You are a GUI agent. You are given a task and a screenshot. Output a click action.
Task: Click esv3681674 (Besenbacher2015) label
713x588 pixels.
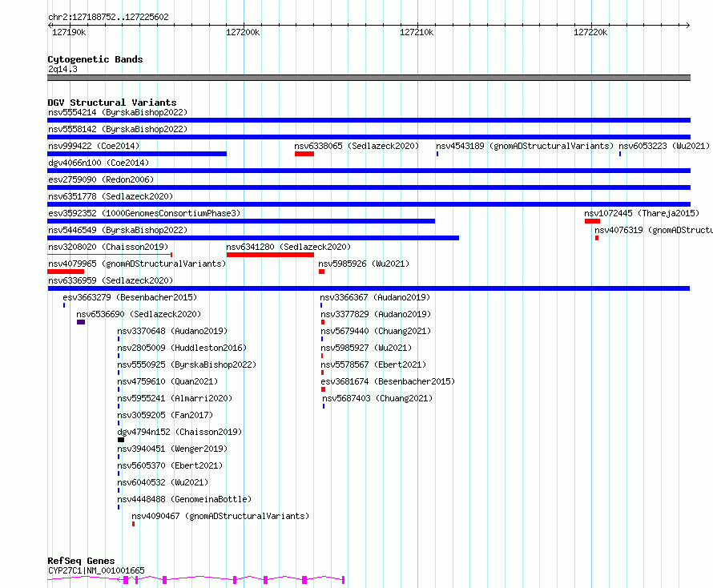click(x=389, y=381)
